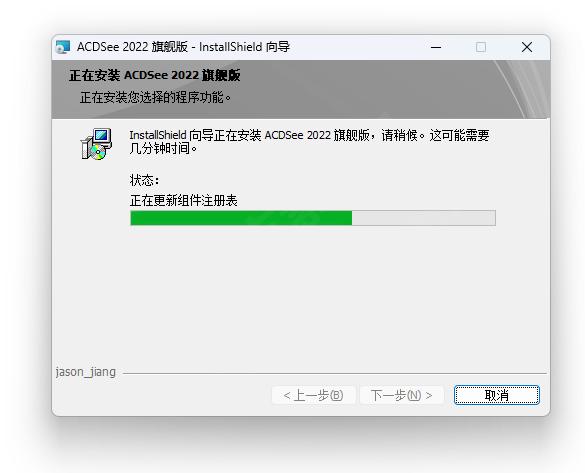Image resolution: width=585 pixels, height=473 pixels.
Task: Click the green filled part of progress bar
Action: 241,218
